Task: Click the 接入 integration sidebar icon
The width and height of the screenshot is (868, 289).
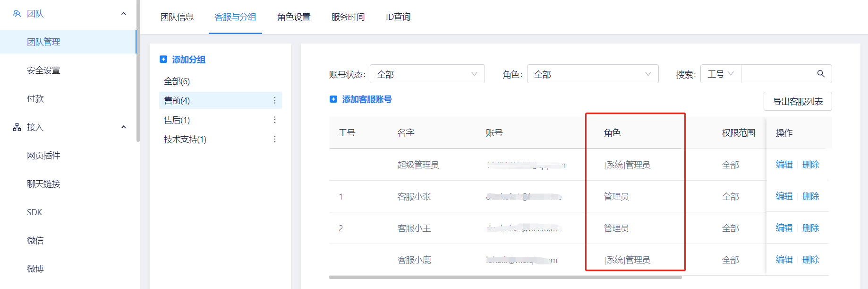Action: pyautogui.click(x=17, y=127)
